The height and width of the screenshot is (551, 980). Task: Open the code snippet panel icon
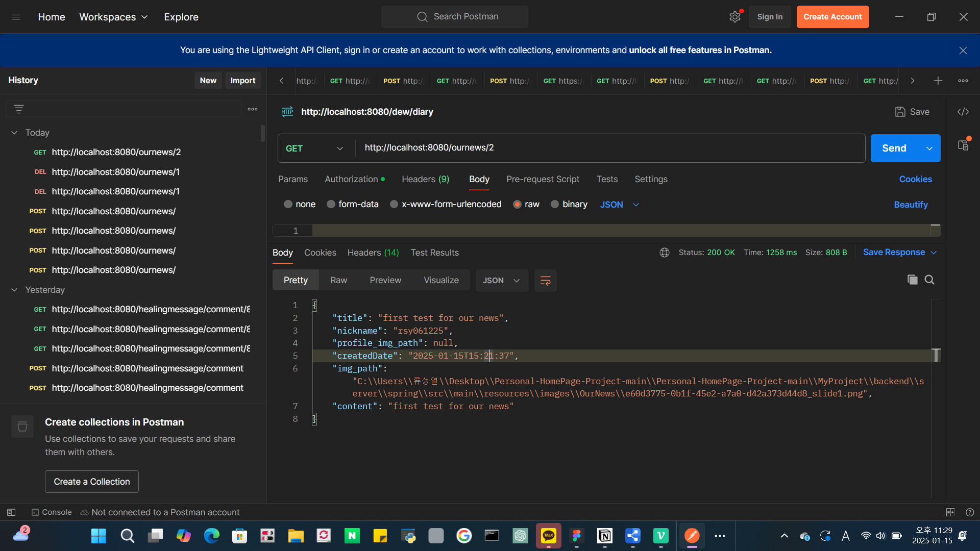coord(963,112)
